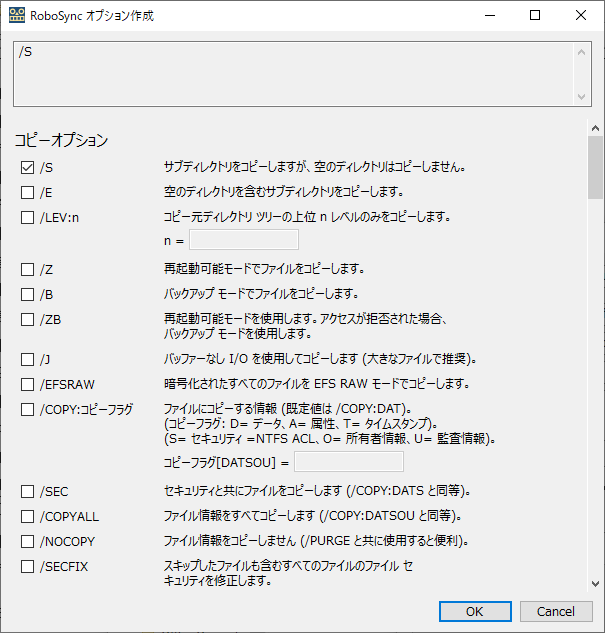Viewport: 605px width, 633px height.
Task: Enable the /SEC checkbox
Action: [x=27, y=491]
